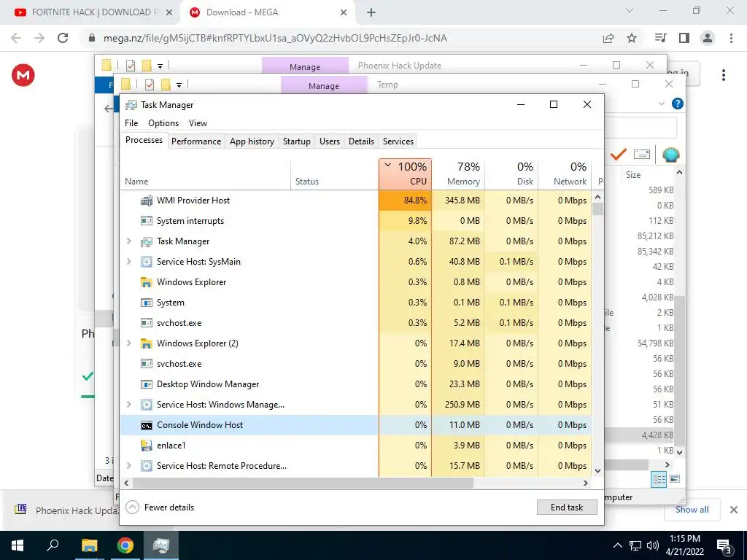Click the Task Manager process row icon
Viewport: 747px width, 560px height.
point(146,241)
